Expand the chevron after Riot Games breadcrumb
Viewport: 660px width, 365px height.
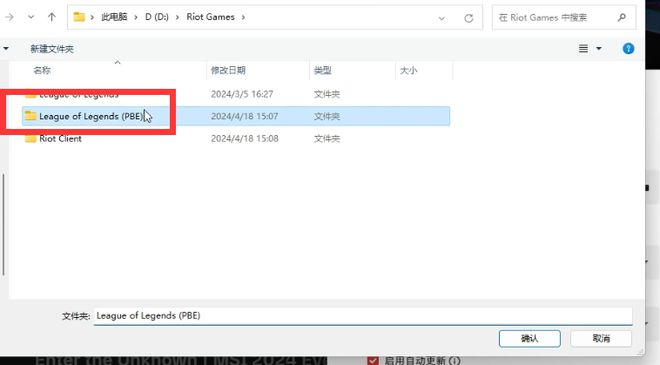[x=243, y=17]
